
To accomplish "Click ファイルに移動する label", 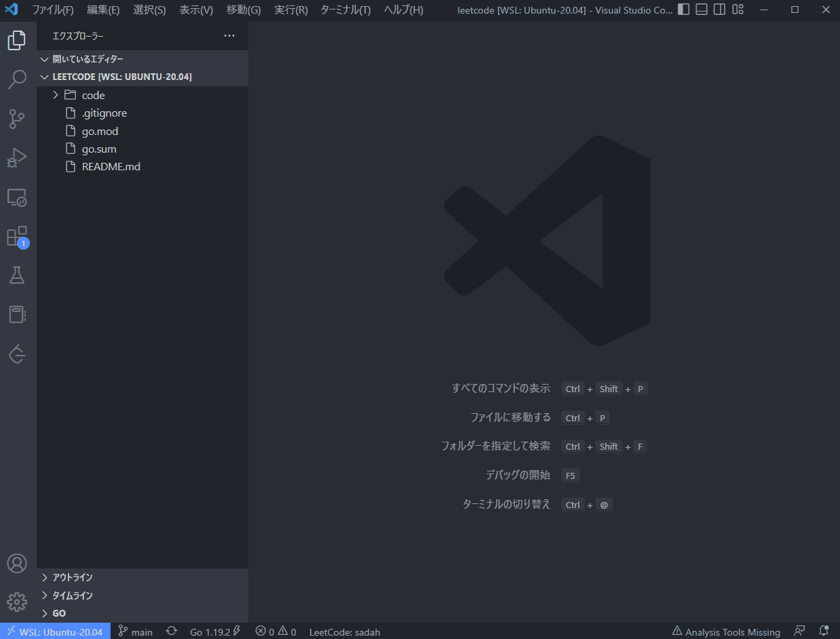I will (510, 417).
